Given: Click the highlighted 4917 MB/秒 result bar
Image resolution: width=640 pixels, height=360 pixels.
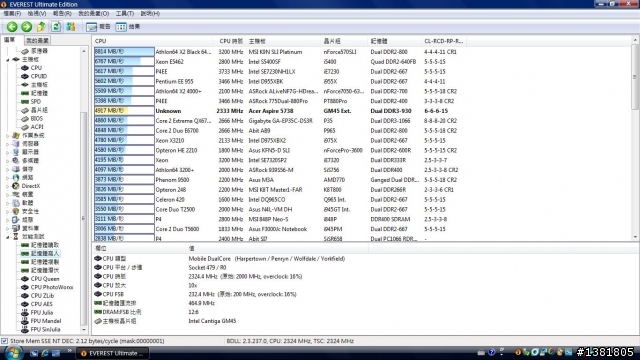Looking at the screenshot, I should [x=124, y=111].
